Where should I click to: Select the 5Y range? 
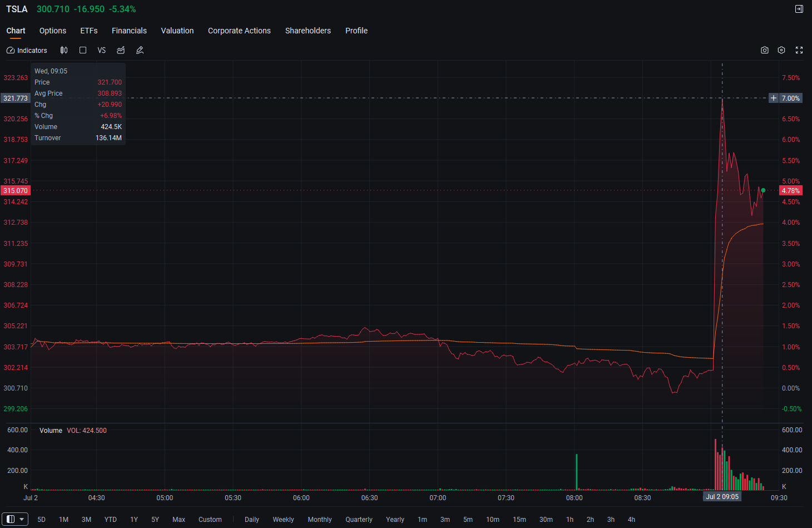155,520
